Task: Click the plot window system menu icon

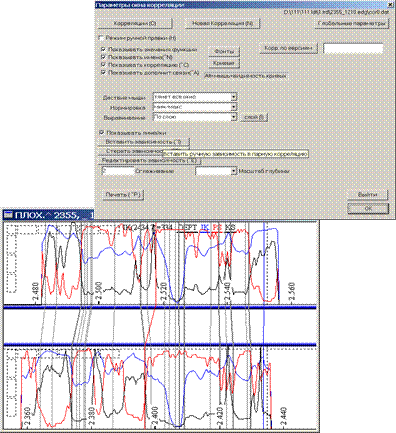Action: coord(8,215)
